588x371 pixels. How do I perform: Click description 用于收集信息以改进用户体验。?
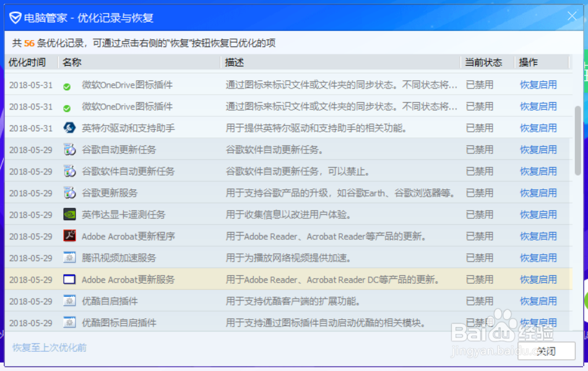289,215
